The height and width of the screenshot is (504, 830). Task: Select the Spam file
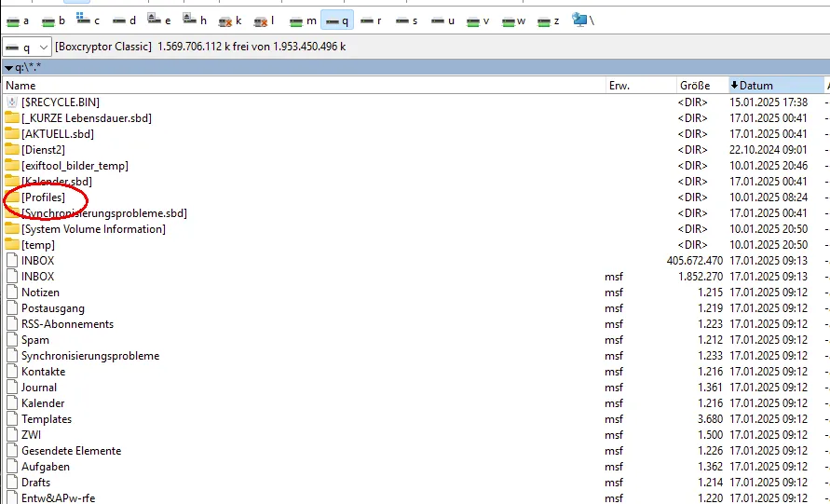tap(35, 340)
